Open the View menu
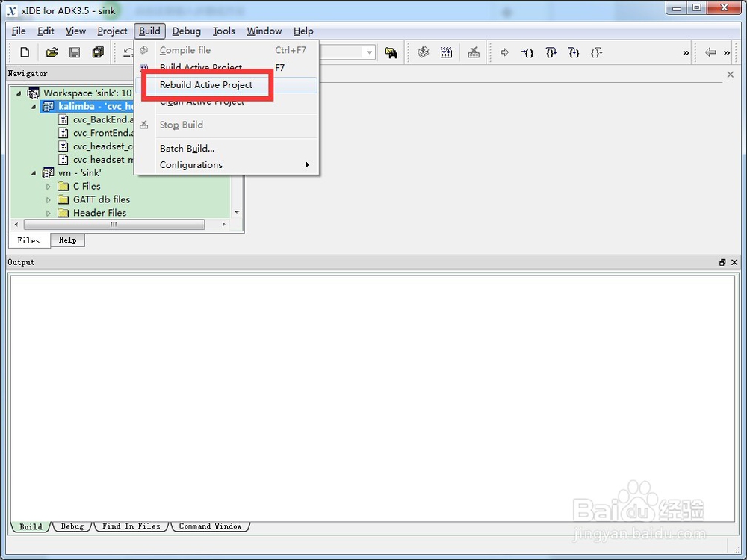Viewport: 747px width, 560px height. [x=75, y=31]
